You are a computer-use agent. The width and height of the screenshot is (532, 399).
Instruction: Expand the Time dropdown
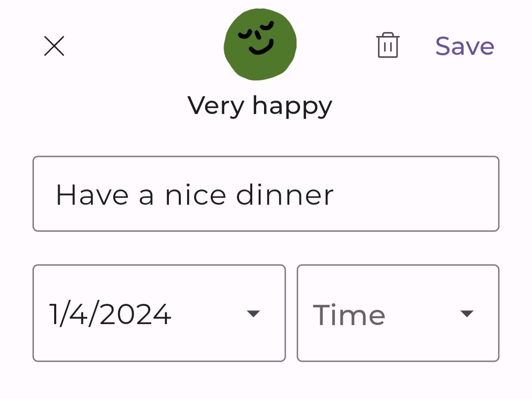(x=398, y=313)
